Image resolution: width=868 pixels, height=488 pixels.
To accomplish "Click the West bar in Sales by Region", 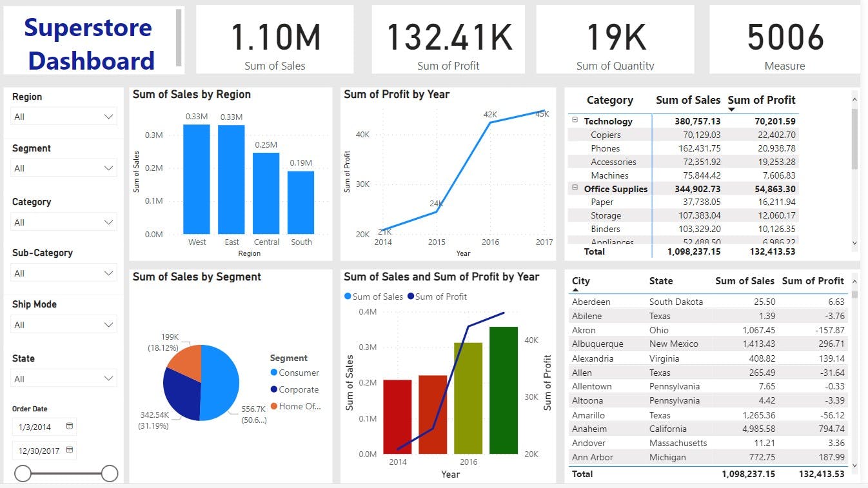I will (x=197, y=179).
